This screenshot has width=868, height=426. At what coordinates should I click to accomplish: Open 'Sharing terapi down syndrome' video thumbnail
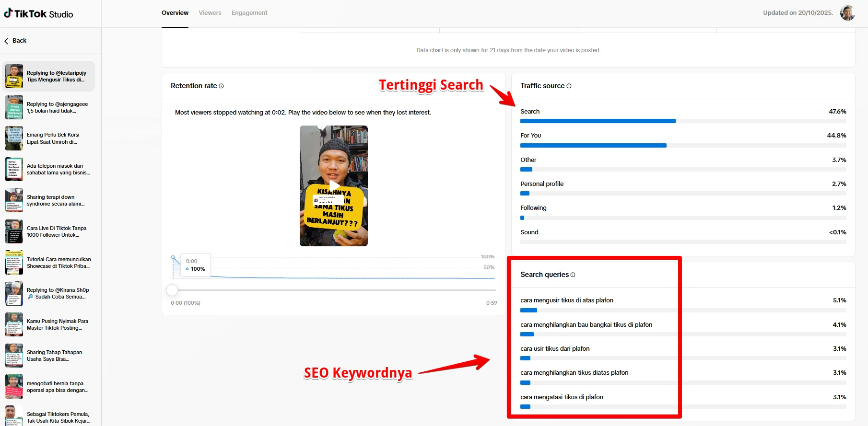coord(14,200)
